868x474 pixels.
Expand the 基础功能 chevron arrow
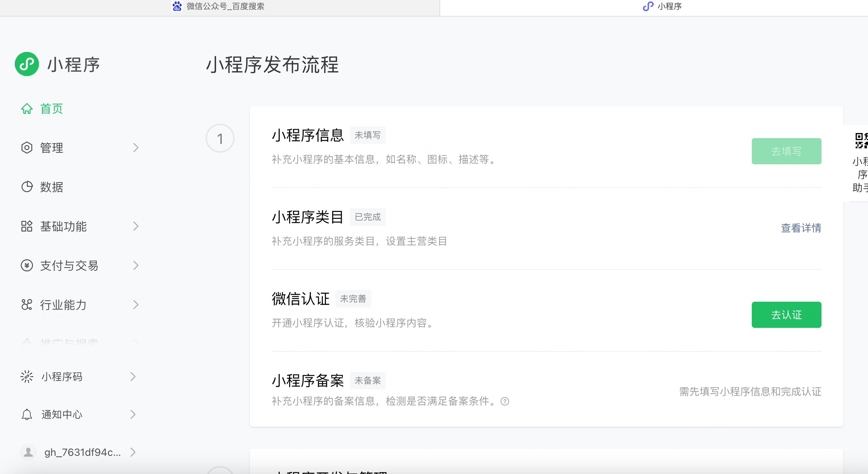(x=136, y=226)
